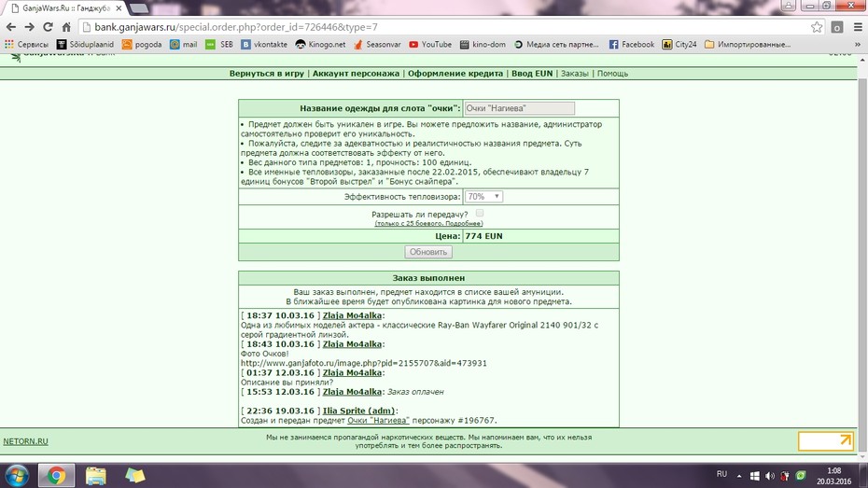Open the mail bookmark
This screenshot has width=868, height=488.
(184, 44)
